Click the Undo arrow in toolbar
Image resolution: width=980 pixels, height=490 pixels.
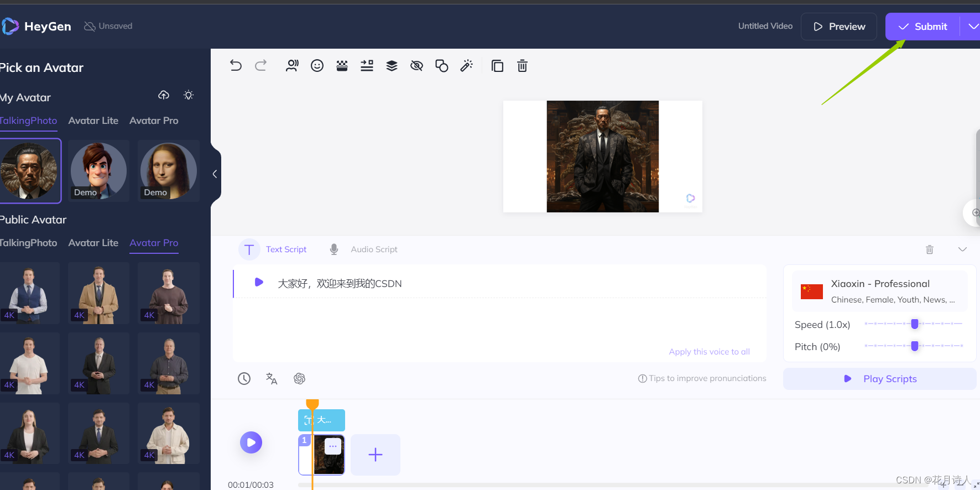pyautogui.click(x=236, y=66)
